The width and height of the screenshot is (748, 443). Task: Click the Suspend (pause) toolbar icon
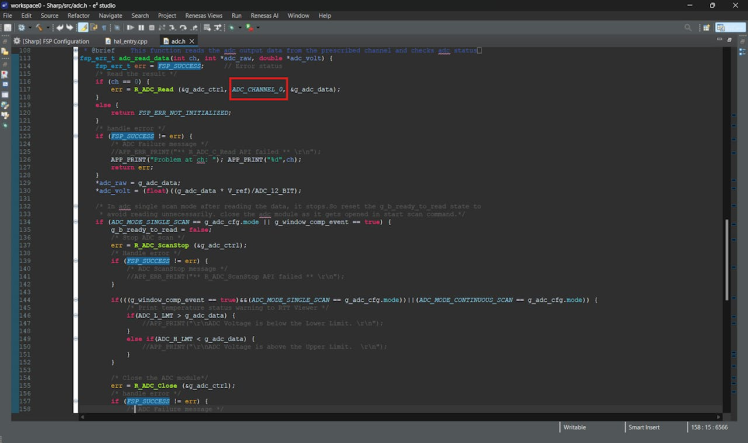(141, 28)
